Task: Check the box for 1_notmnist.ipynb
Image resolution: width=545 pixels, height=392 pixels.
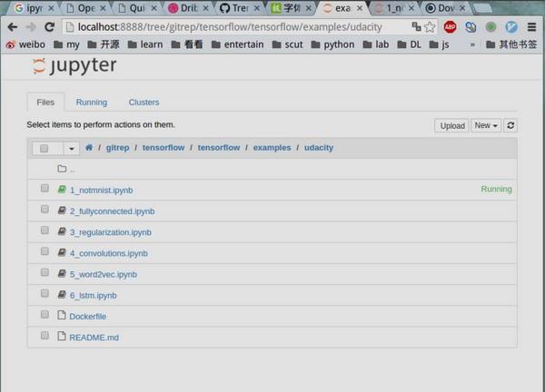Action: tap(45, 188)
